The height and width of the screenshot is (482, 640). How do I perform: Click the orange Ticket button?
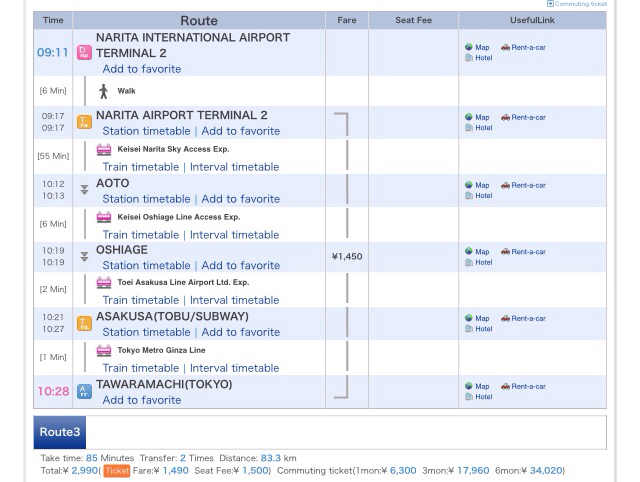pos(116,470)
